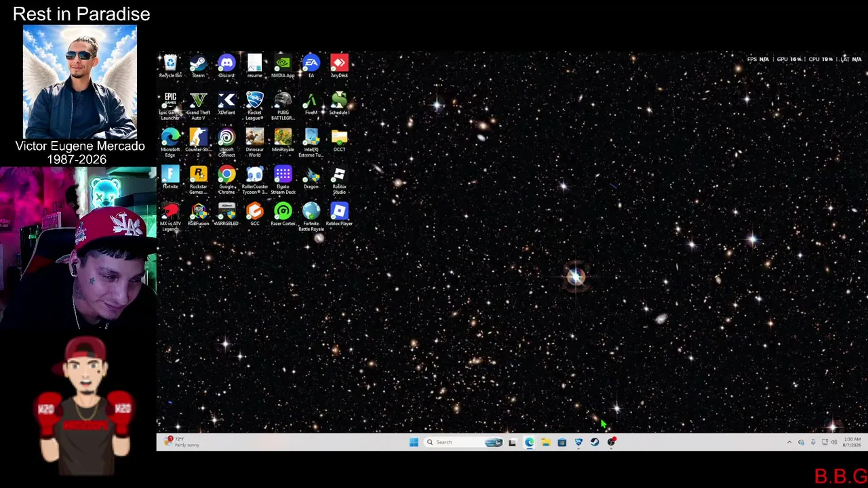868x488 pixels.
Task: Open the Discord desktop shortcut
Action: (x=226, y=66)
